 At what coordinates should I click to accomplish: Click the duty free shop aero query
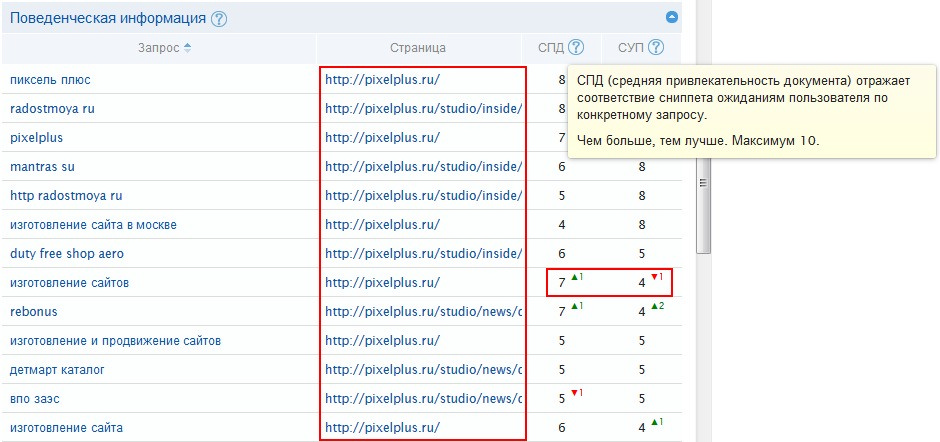[65, 254]
